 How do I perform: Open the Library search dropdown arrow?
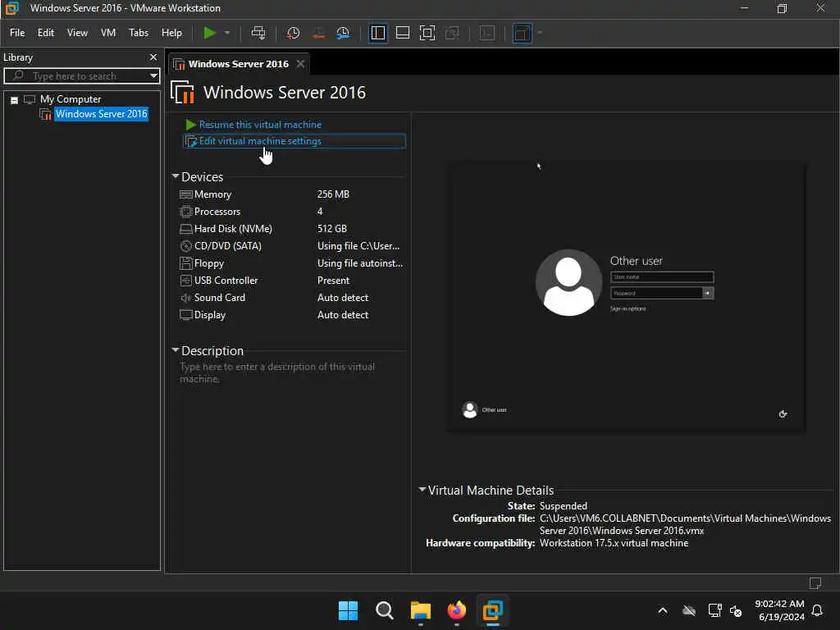[x=153, y=75]
